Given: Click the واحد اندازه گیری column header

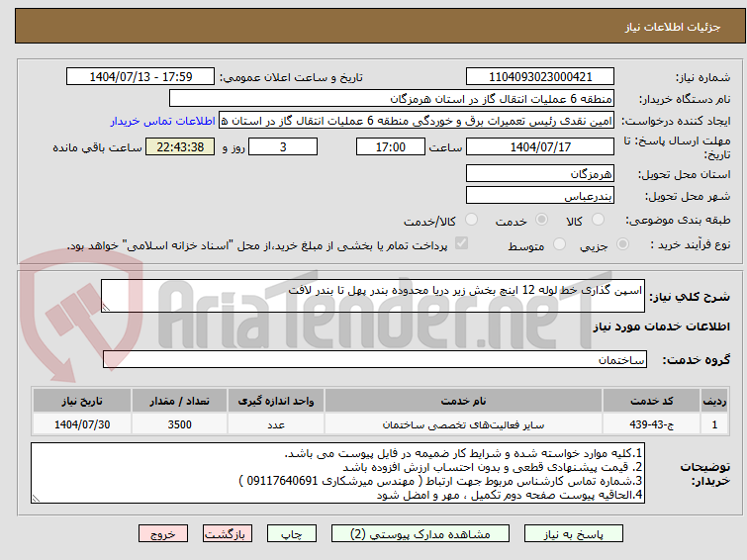Looking at the screenshot, I should (276, 401).
